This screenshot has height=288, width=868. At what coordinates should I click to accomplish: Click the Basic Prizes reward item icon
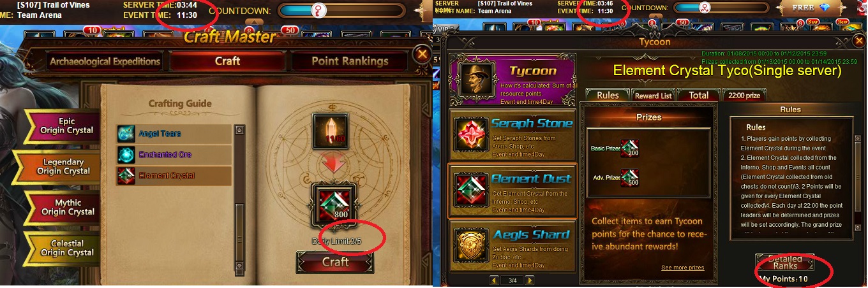tap(630, 148)
